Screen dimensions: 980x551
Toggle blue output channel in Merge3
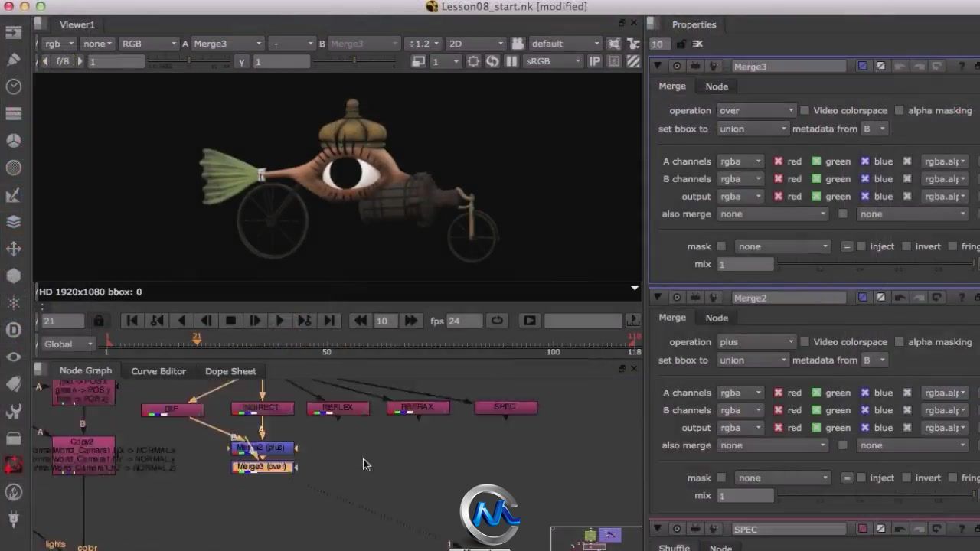pos(864,197)
